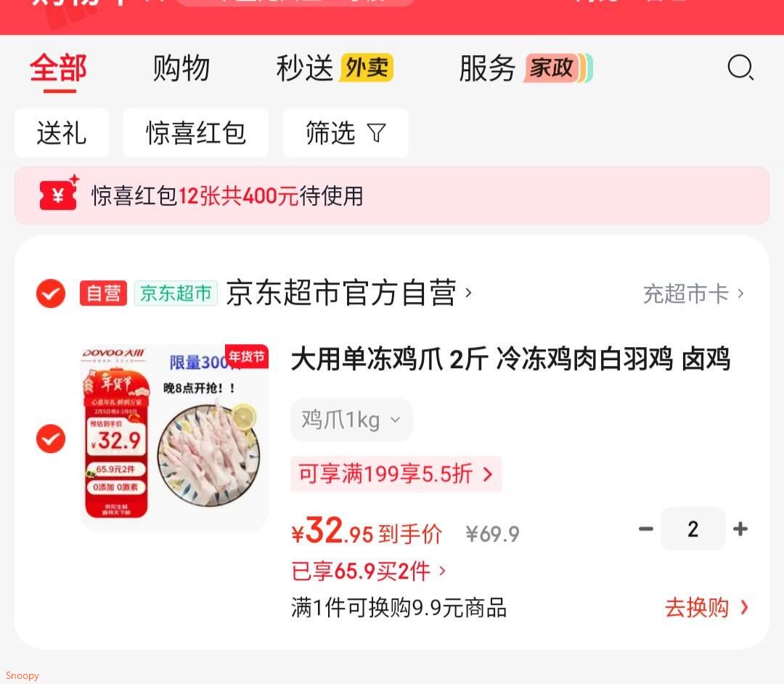Tap the 外卖 yellow badge
The width and height of the screenshot is (784, 684).
367,68
